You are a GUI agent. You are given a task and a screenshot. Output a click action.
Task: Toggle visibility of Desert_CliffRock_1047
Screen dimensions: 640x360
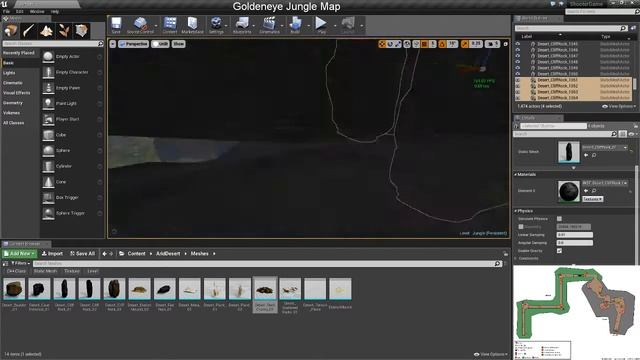[518, 56]
